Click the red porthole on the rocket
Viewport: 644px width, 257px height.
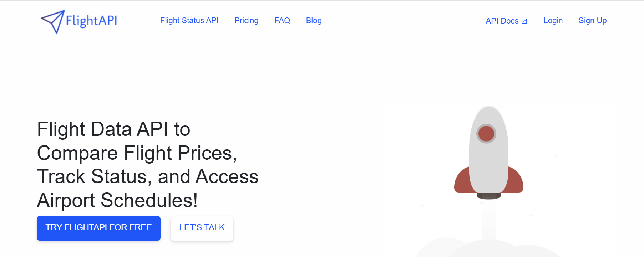click(486, 134)
